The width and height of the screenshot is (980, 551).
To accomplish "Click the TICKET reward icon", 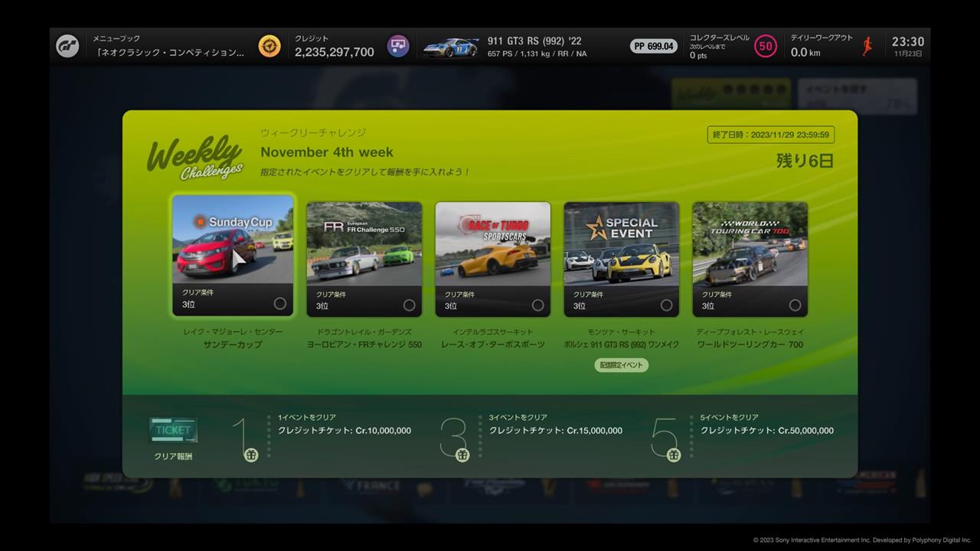I will 173,430.
